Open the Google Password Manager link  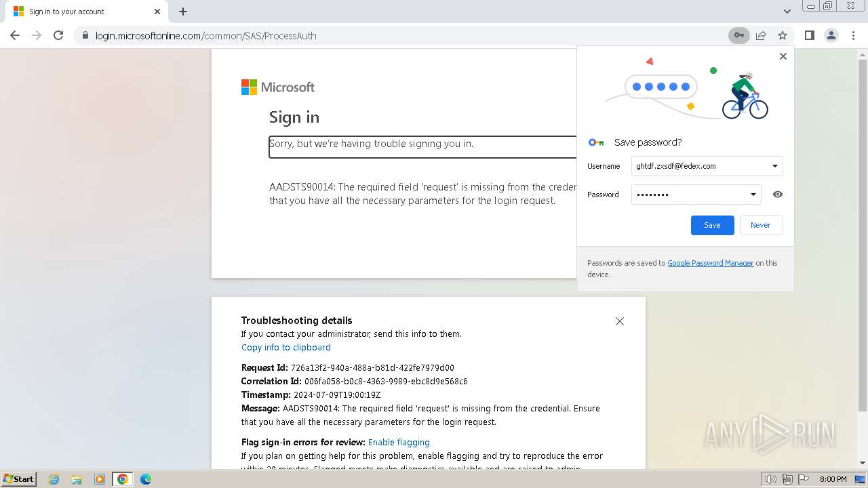pyautogui.click(x=710, y=263)
